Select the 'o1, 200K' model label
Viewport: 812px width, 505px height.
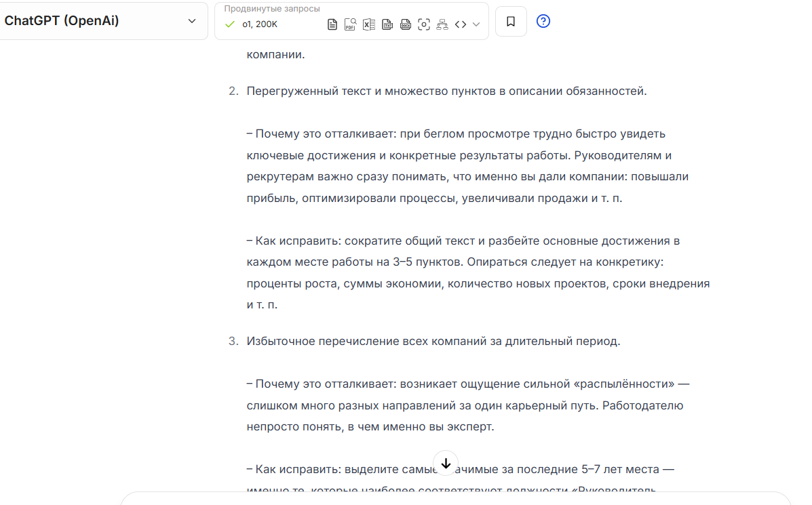260,24
